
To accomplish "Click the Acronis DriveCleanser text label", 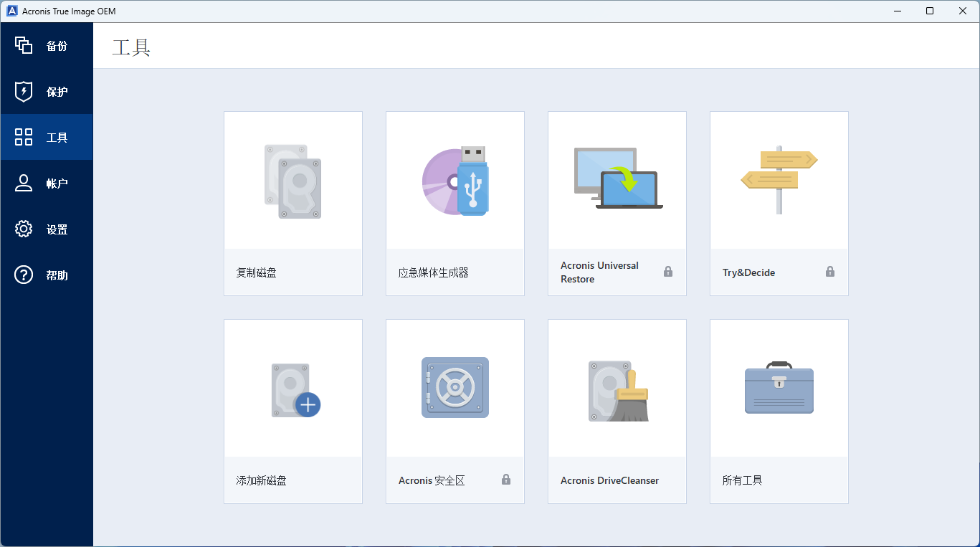I will point(609,480).
